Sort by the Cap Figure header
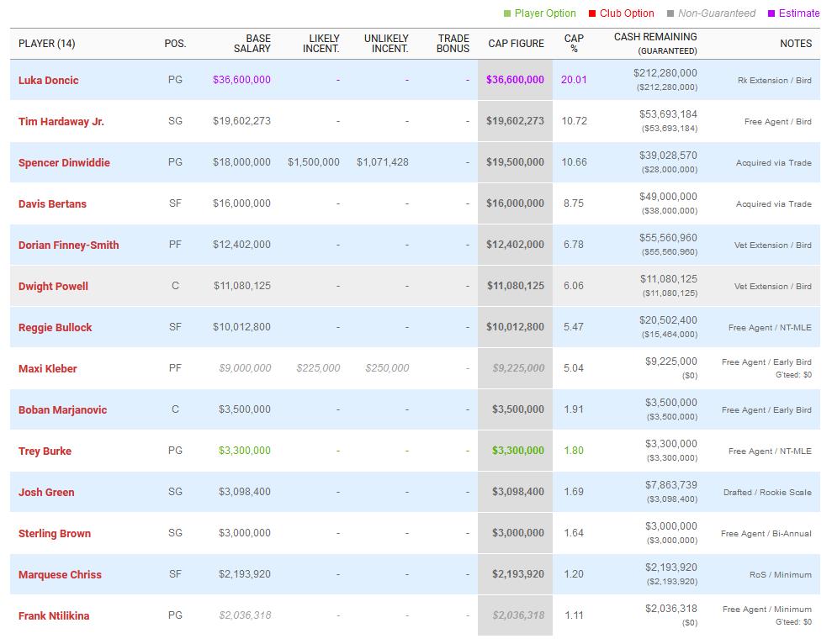Viewport: 832px width, 644px height. [517, 44]
